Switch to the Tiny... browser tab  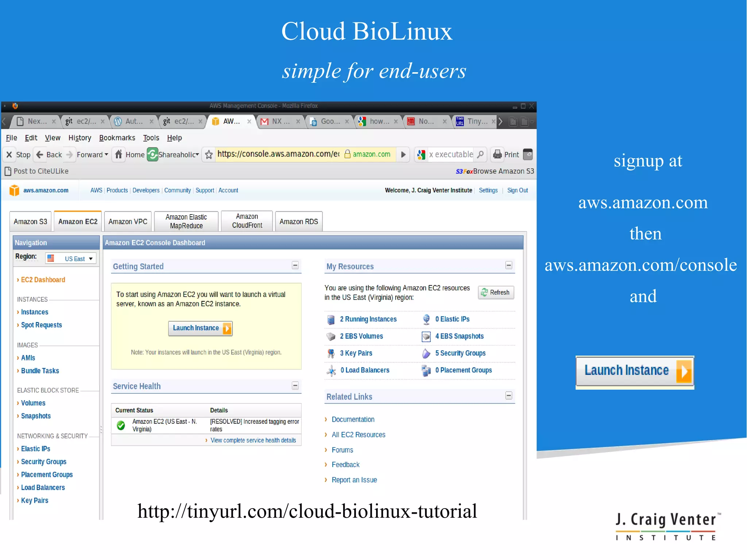(x=474, y=121)
